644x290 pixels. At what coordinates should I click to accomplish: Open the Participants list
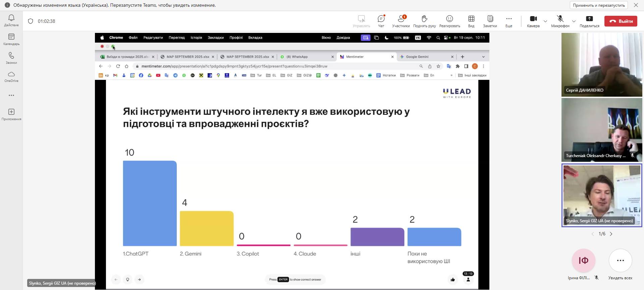click(x=401, y=21)
